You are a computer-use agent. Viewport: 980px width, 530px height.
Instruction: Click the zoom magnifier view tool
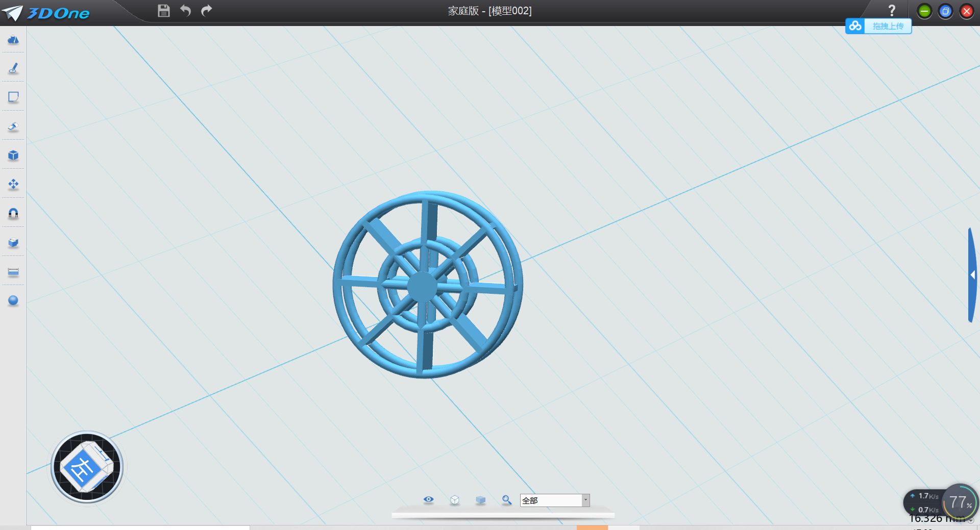point(507,500)
